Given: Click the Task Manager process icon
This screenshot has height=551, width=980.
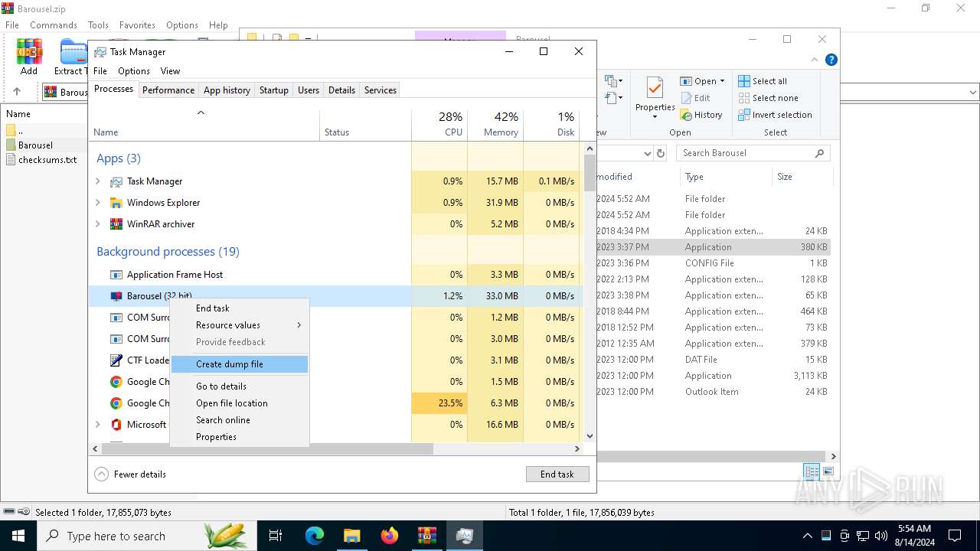Looking at the screenshot, I should [116, 181].
